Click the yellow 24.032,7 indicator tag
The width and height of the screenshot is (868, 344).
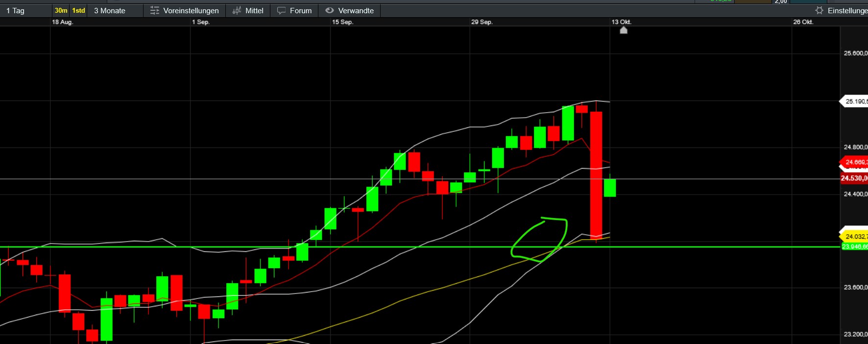point(854,236)
